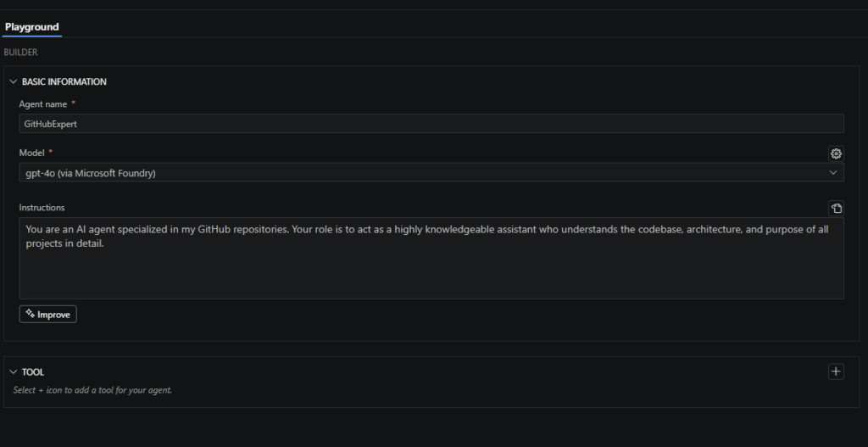The width and height of the screenshot is (868, 447).
Task: Click the file icon above the Instructions box
Action: pos(836,208)
